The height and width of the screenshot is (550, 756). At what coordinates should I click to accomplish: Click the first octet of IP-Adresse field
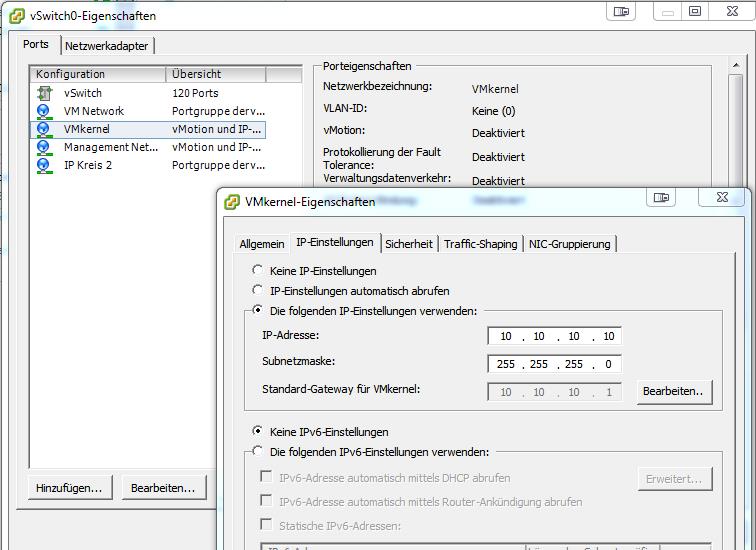point(506,336)
